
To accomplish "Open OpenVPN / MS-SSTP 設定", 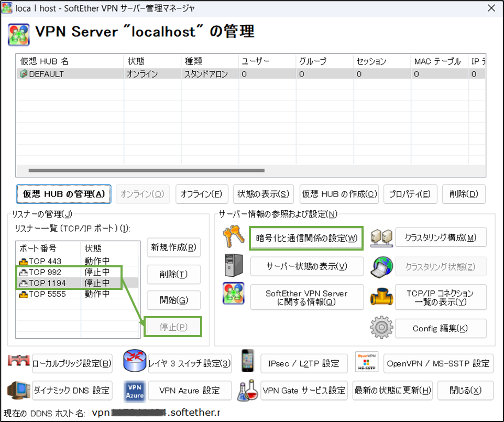I will click(439, 363).
